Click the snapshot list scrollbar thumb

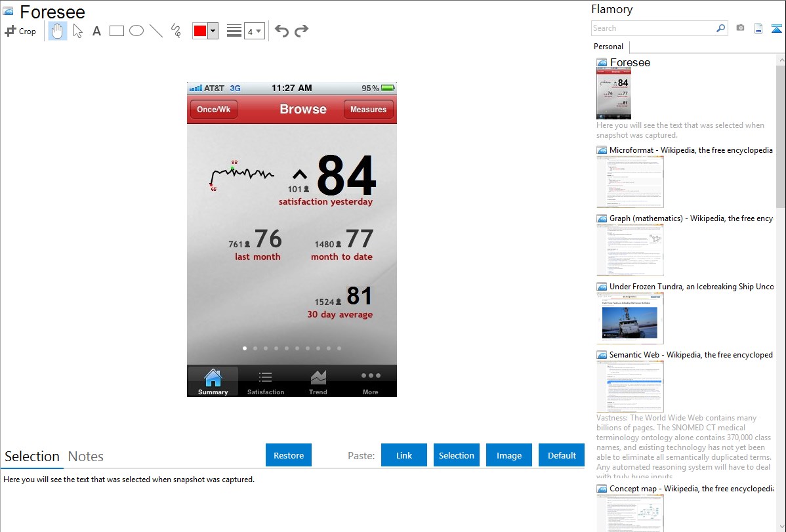coord(781,136)
